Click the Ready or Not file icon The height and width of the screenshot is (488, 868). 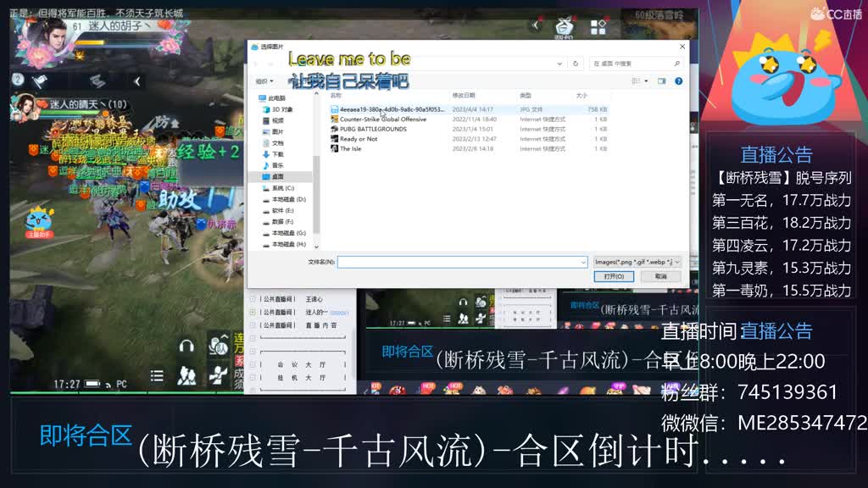(x=334, y=139)
